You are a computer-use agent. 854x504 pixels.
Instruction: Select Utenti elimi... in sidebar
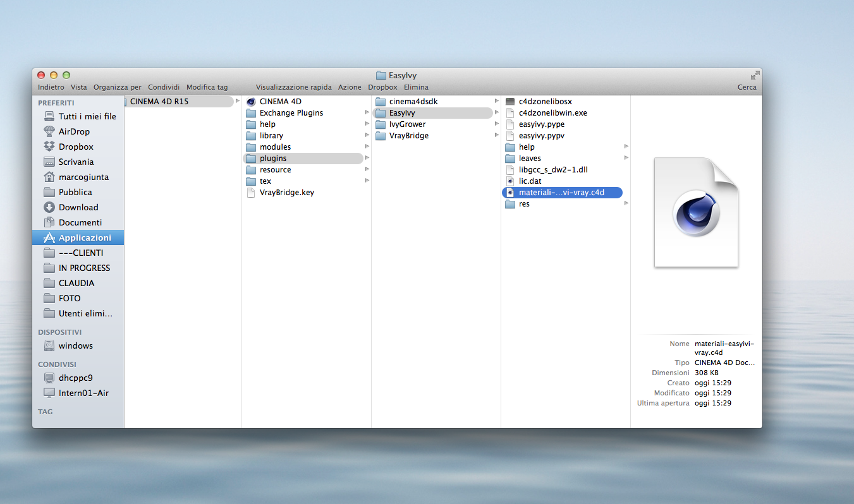(x=78, y=313)
